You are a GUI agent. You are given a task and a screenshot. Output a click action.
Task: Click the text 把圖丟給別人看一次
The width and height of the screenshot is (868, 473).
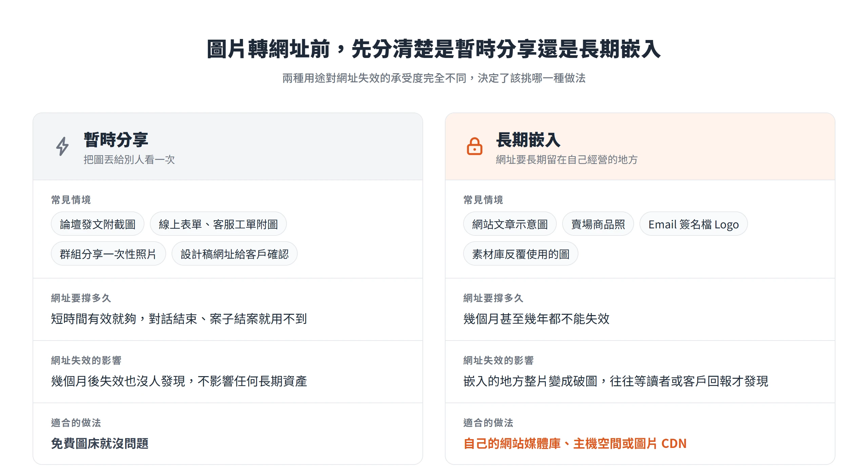point(129,160)
